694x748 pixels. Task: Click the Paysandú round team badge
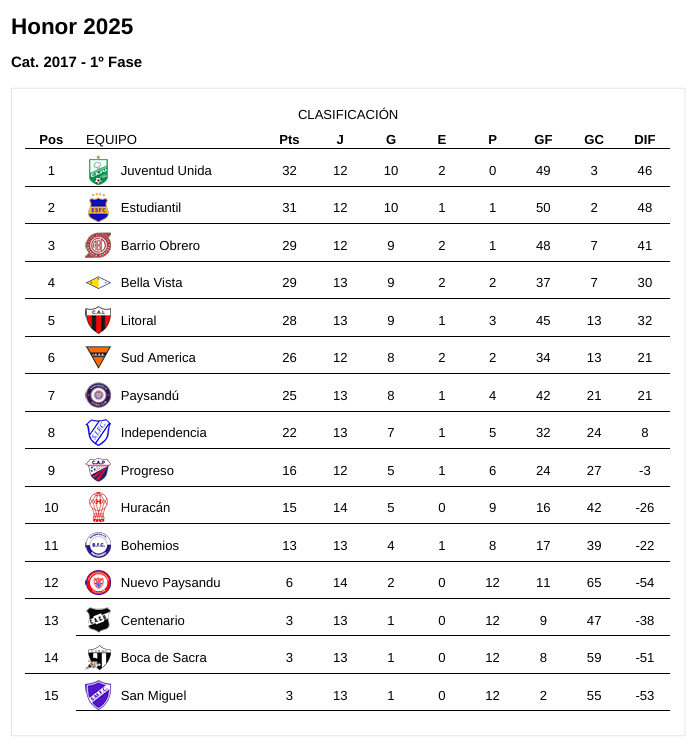[x=98, y=395]
